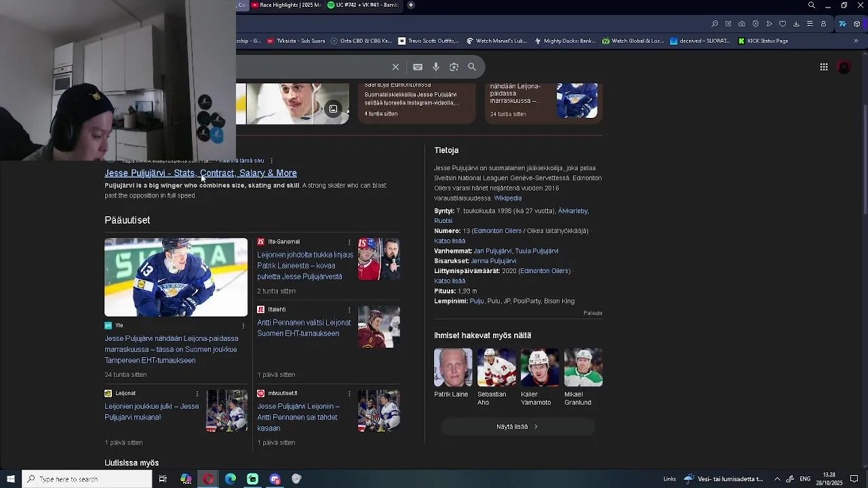This screenshot has height=488, width=868.
Task: Open mtvuutiset.fi article Jesse Puljujärvi Leijoniin
Action: coord(298,418)
